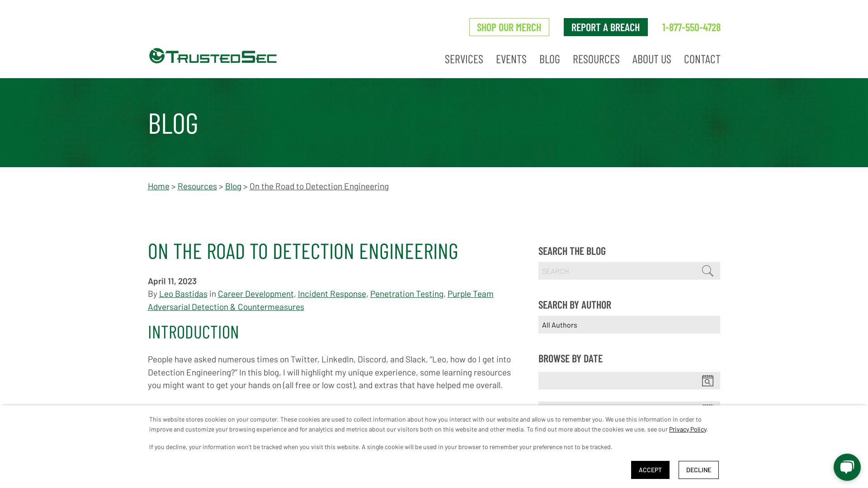Click the TrustedSec logo icon
The width and height of the screenshot is (868, 488).
[x=157, y=56]
